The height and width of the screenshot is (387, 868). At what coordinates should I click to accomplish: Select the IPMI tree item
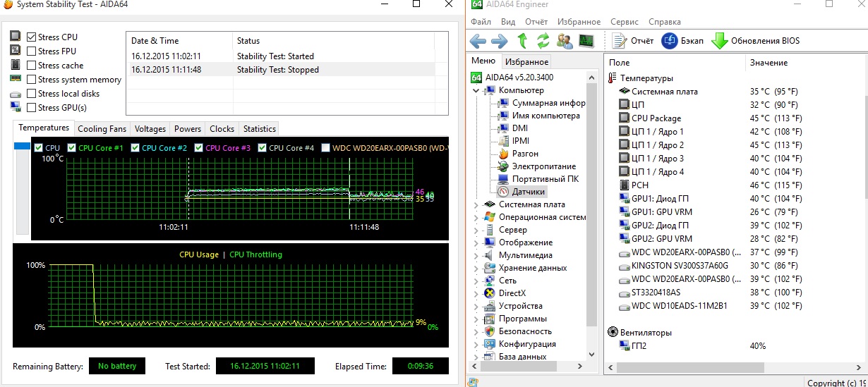click(514, 141)
